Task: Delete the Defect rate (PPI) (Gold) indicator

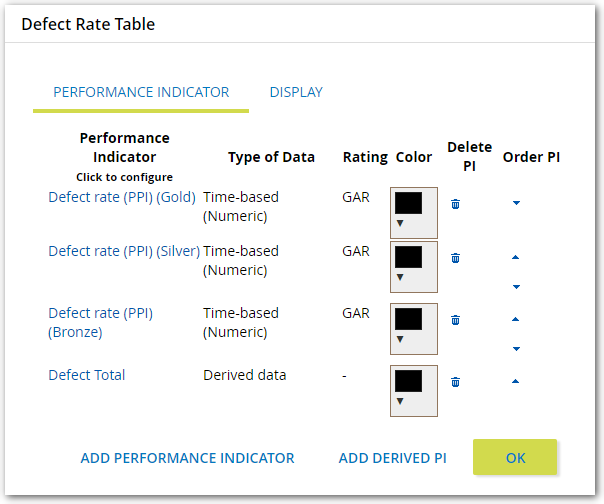Action: 455,204
